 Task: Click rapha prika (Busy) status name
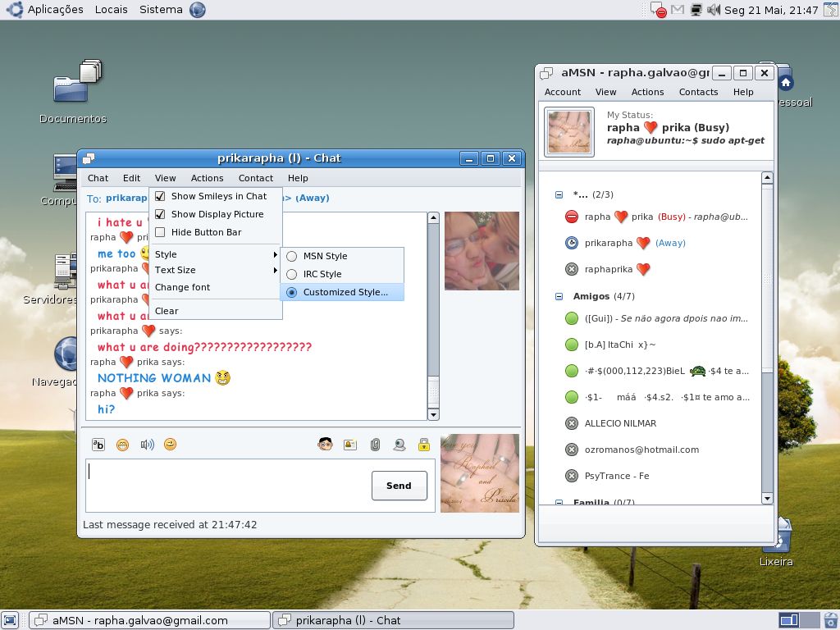[668, 127]
